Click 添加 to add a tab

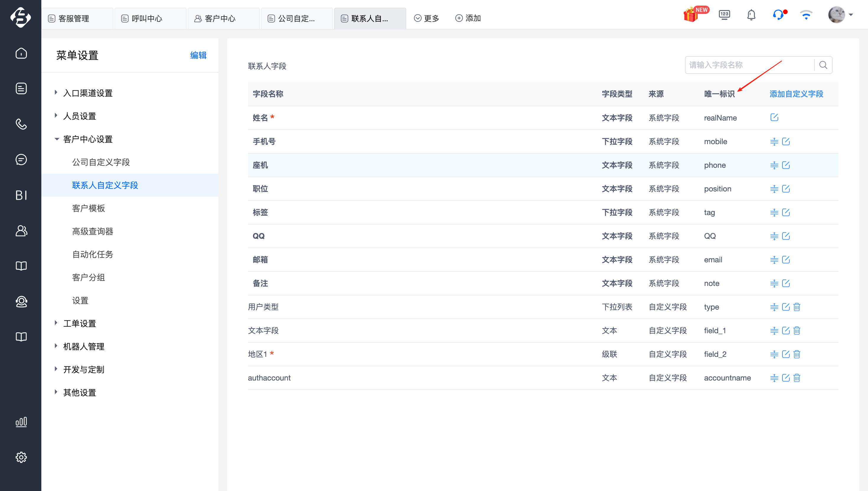point(468,18)
